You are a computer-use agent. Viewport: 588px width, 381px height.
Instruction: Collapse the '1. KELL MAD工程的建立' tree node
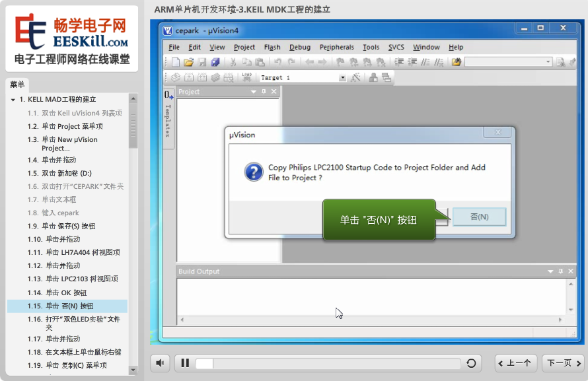pyautogui.click(x=13, y=100)
